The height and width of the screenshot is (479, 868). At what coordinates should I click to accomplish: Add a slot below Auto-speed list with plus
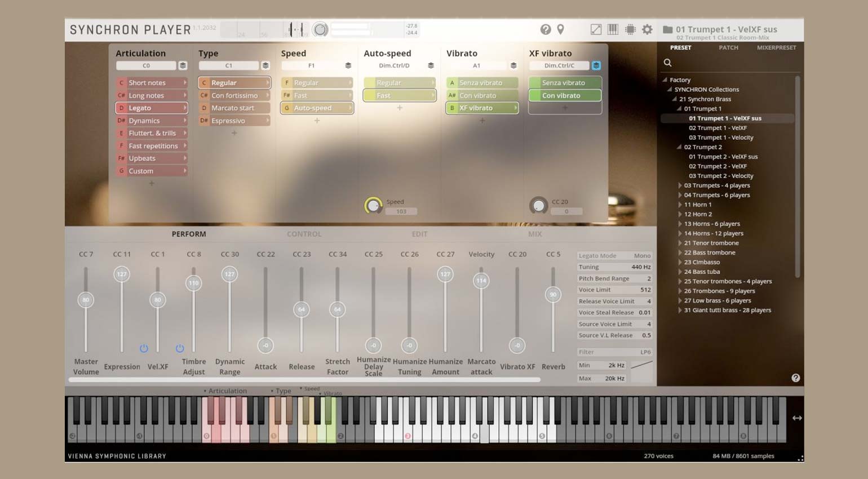pyautogui.click(x=400, y=108)
